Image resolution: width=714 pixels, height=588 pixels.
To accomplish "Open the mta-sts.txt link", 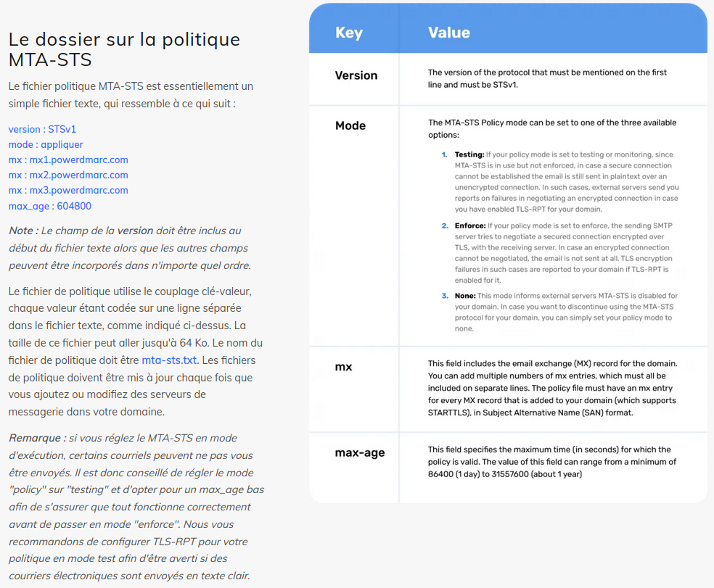I will point(170,360).
